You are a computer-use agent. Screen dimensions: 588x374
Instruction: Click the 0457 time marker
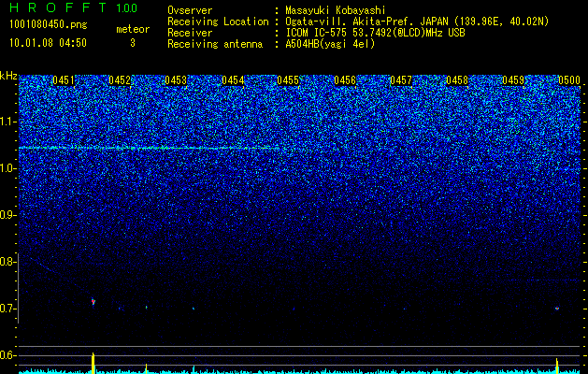401,80
